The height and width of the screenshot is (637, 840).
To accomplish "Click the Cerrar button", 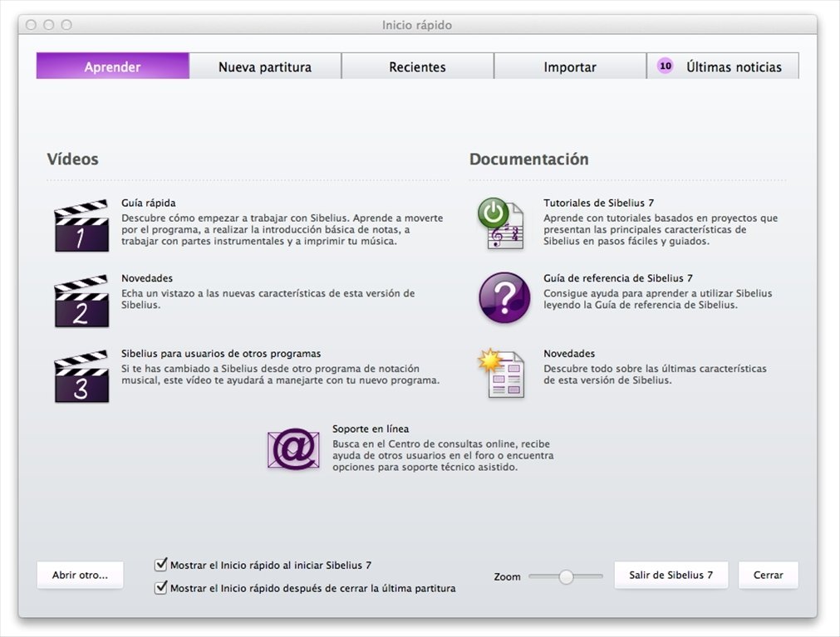I will click(x=769, y=575).
